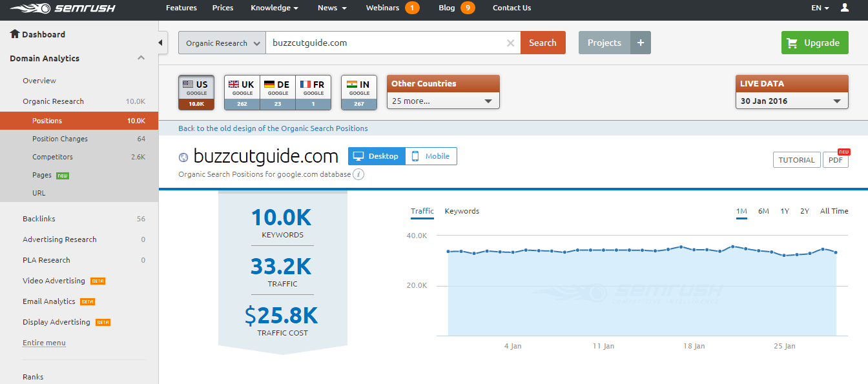This screenshot has width=868, height=384.
Task: Open the old design Organic Search link
Action: click(x=273, y=128)
